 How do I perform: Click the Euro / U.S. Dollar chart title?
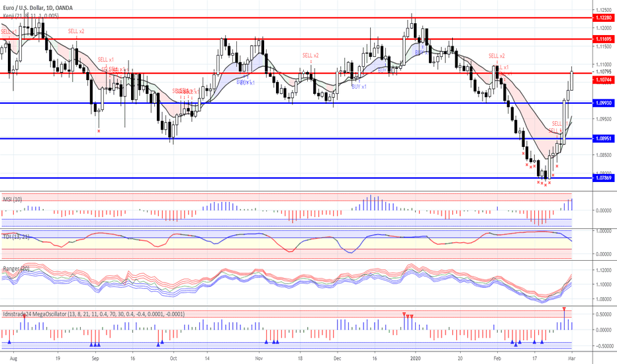coord(38,8)
